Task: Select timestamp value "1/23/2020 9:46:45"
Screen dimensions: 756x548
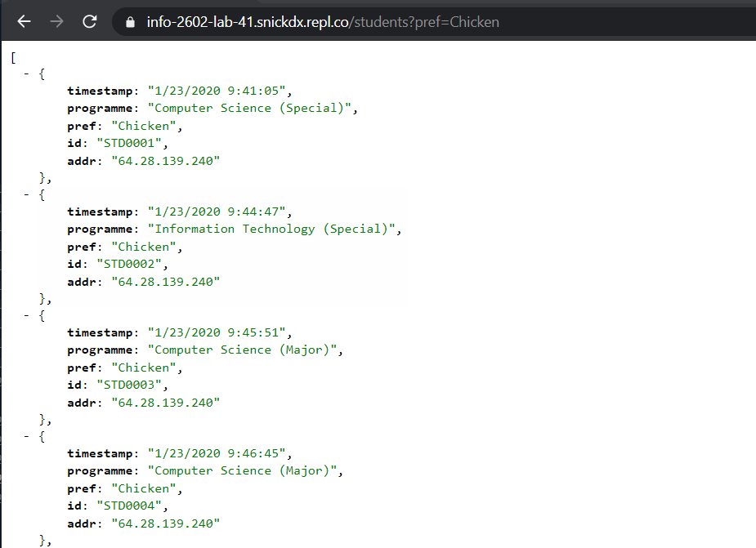Action: [217, 453]
